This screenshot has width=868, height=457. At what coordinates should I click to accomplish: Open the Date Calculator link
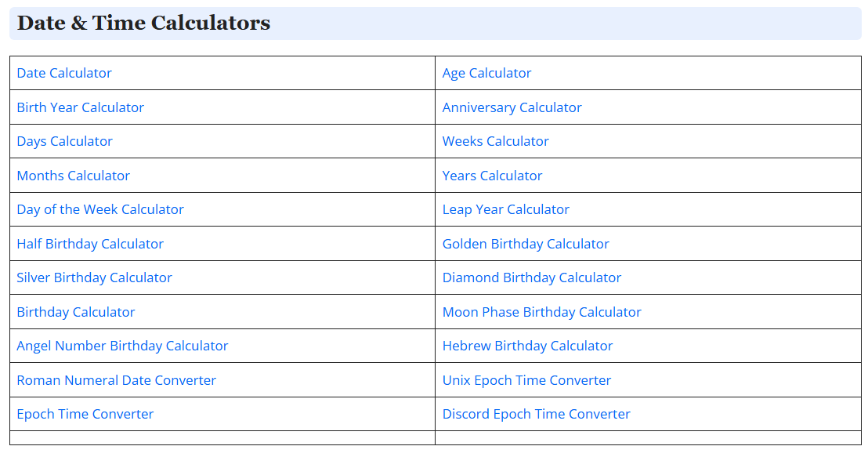(x=64, y=73)
